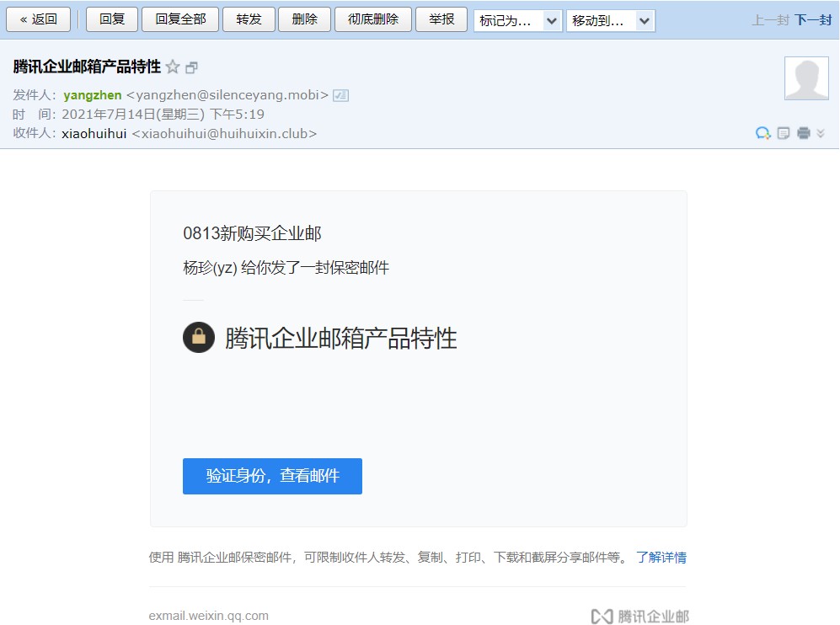Click sender name yangzhen

coord(93,95)
